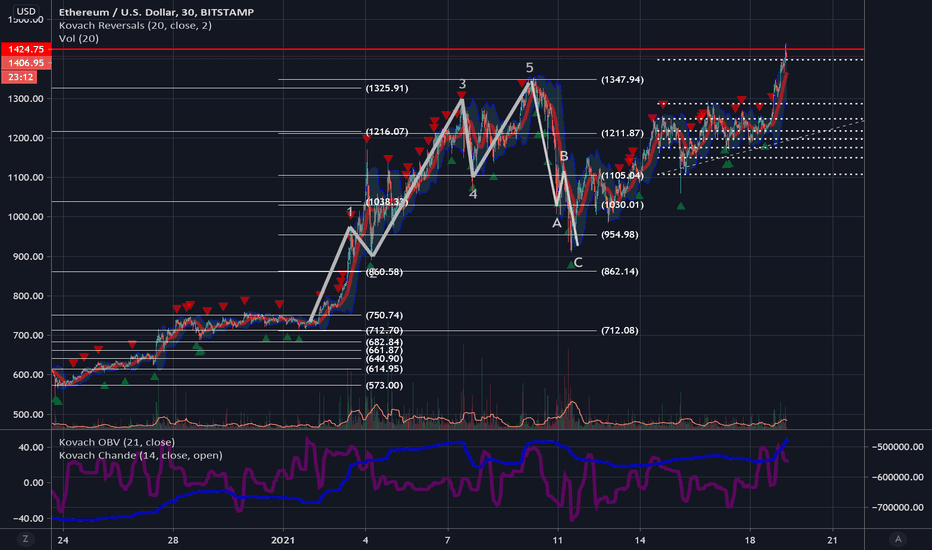
Task: Click the (750.74) Fibonacci level label
Action: pyautogui.click(x=384, y=315)
